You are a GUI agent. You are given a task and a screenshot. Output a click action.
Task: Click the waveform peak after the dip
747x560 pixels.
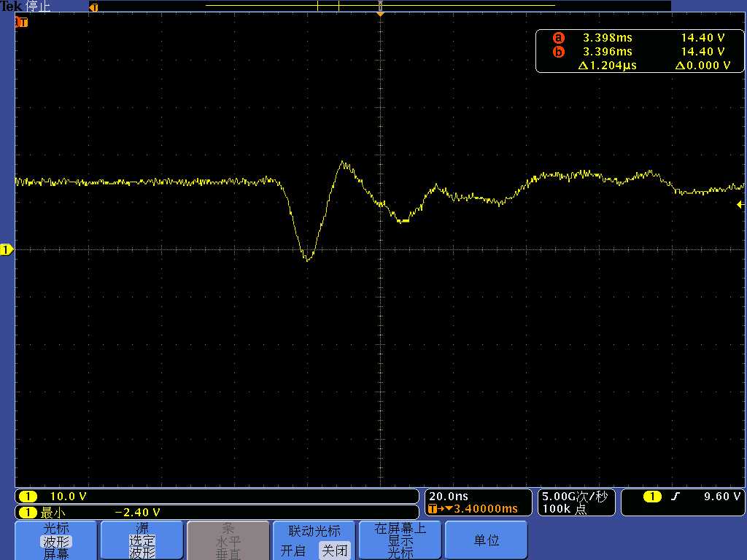(344, 163)
